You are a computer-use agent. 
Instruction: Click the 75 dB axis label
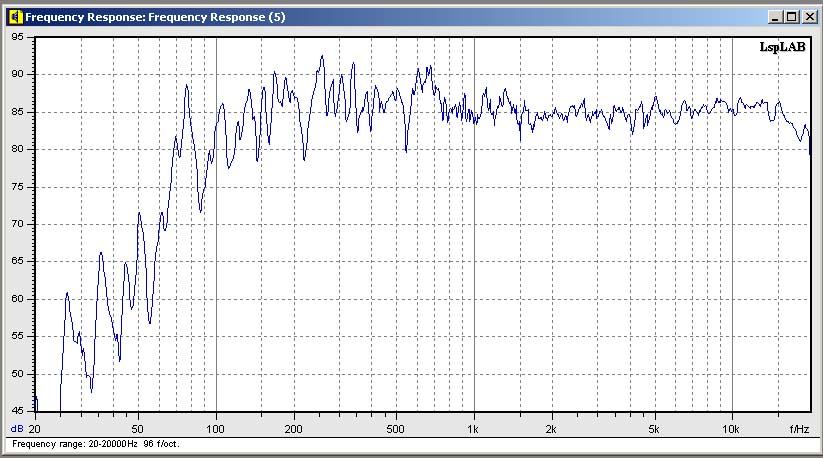click(x=17, y=187)
